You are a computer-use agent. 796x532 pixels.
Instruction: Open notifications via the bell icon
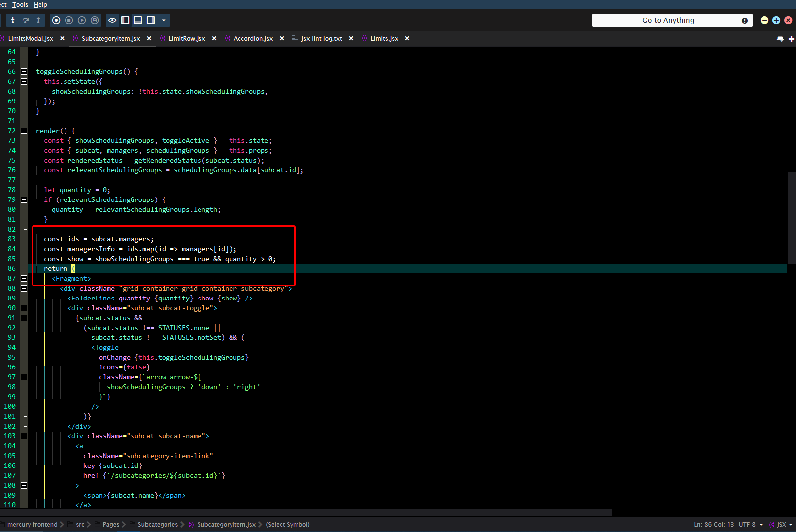780,38
